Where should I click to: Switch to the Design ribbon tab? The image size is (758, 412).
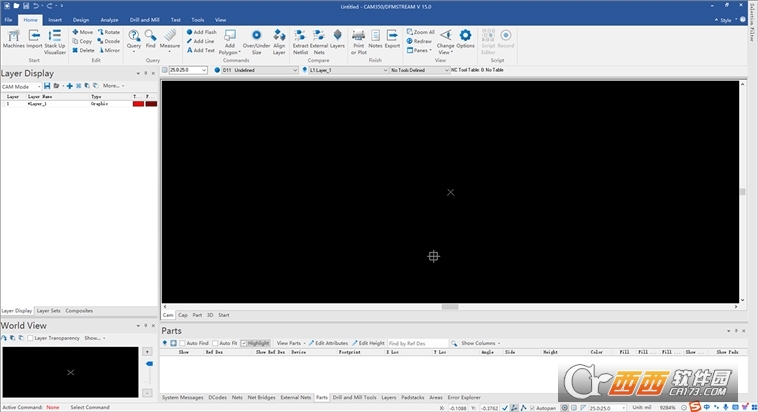pyautogui.click(x=81, y=20)
